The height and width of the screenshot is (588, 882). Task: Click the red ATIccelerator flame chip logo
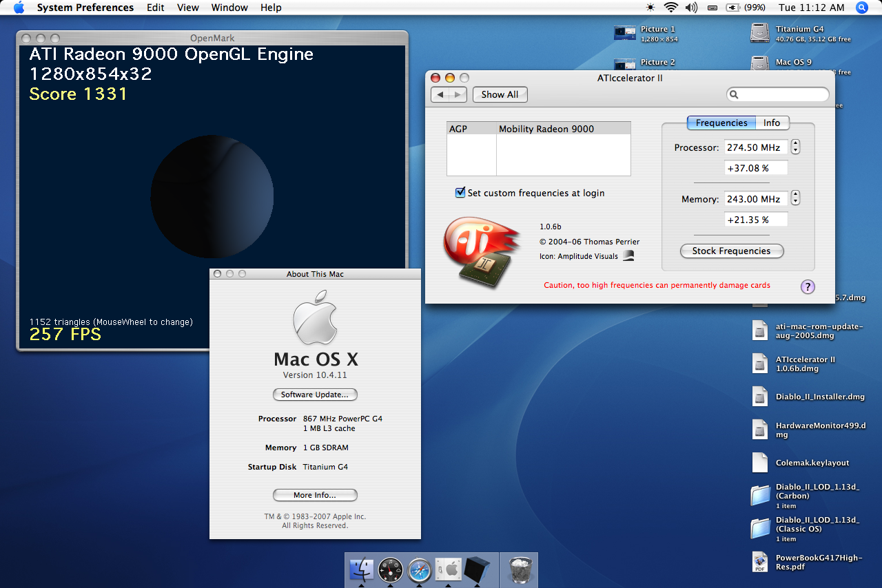tap(482, 251)
